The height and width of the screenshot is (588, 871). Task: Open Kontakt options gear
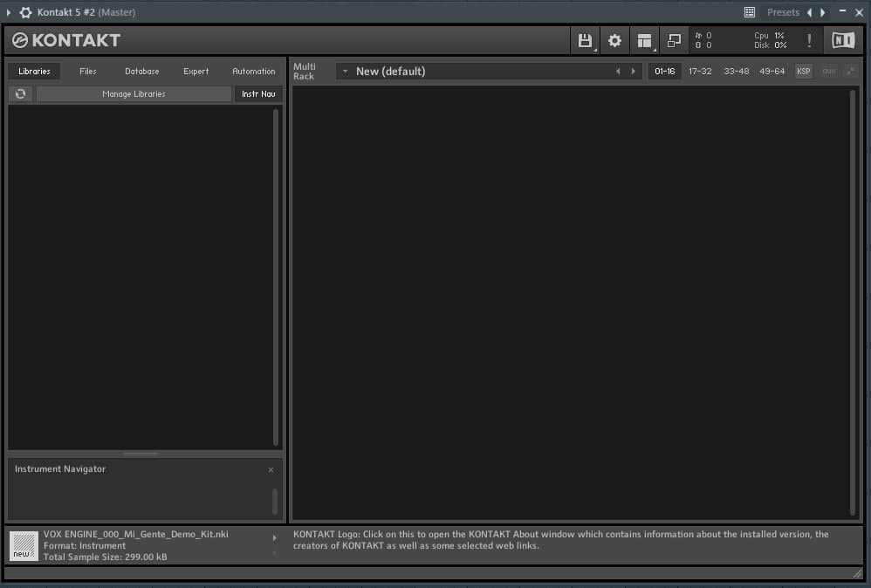click(614, 40)
